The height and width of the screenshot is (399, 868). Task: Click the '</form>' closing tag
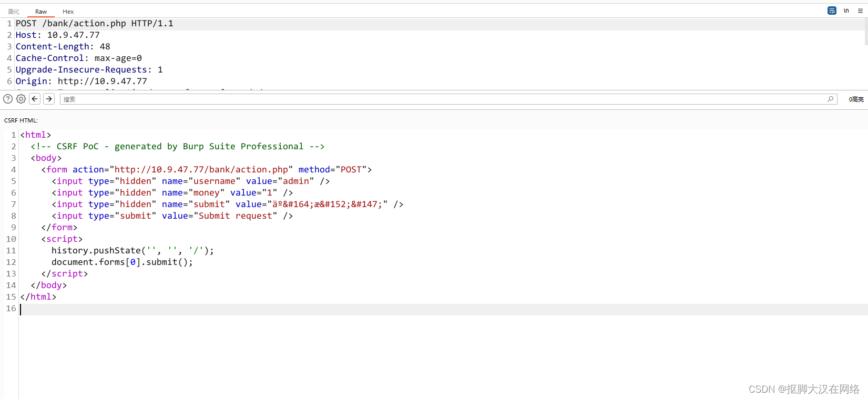point(59,228)
